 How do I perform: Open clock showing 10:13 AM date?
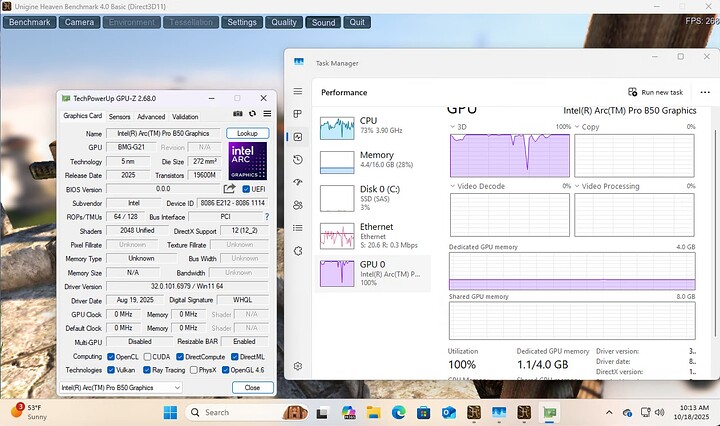[693, 412]
